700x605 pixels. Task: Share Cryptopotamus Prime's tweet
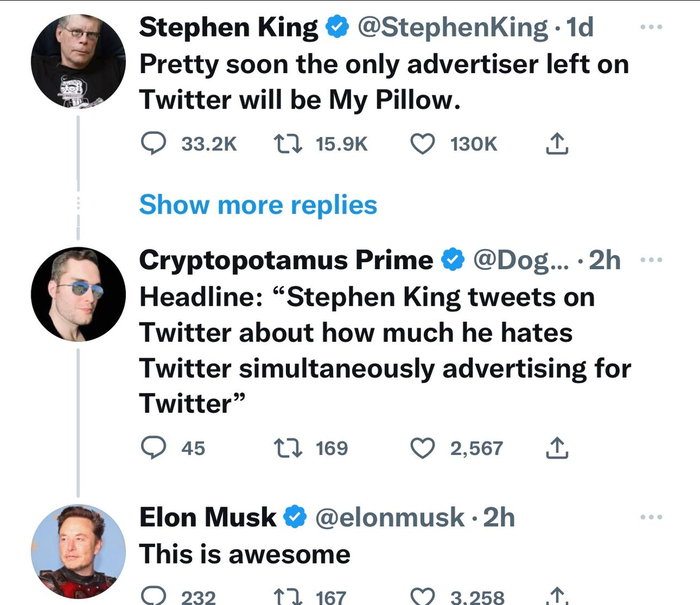point(557,448)
